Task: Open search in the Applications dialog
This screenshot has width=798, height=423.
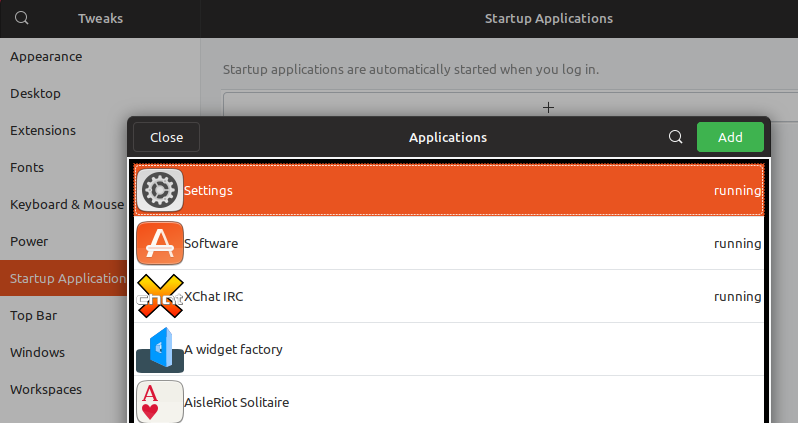Action: [x=675, y=137]
